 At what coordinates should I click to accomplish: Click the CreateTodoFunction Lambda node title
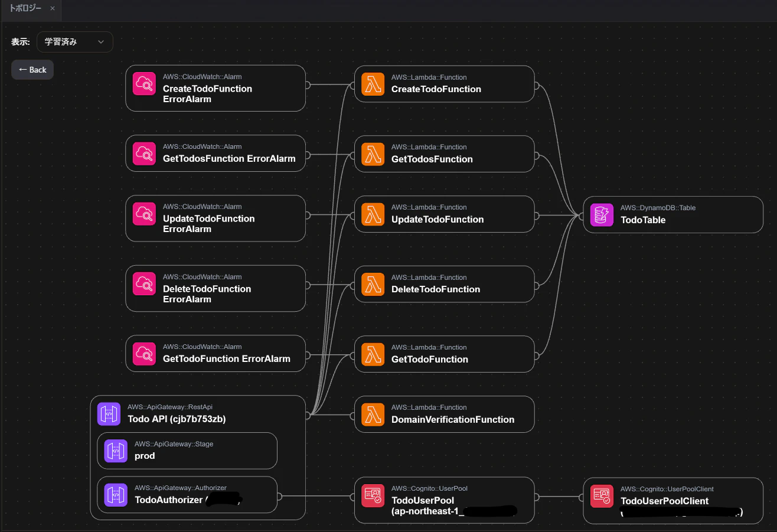pyautogui.click(x=436, y=89)
